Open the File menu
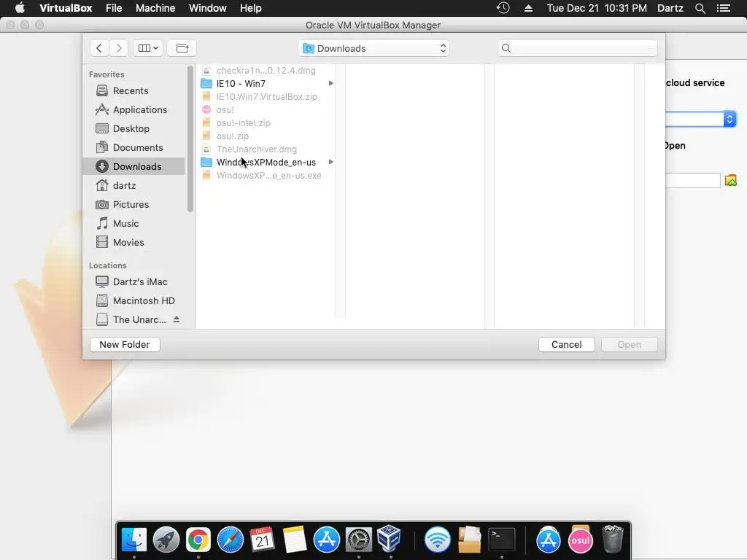747x560 pixels. pos(114,8)
